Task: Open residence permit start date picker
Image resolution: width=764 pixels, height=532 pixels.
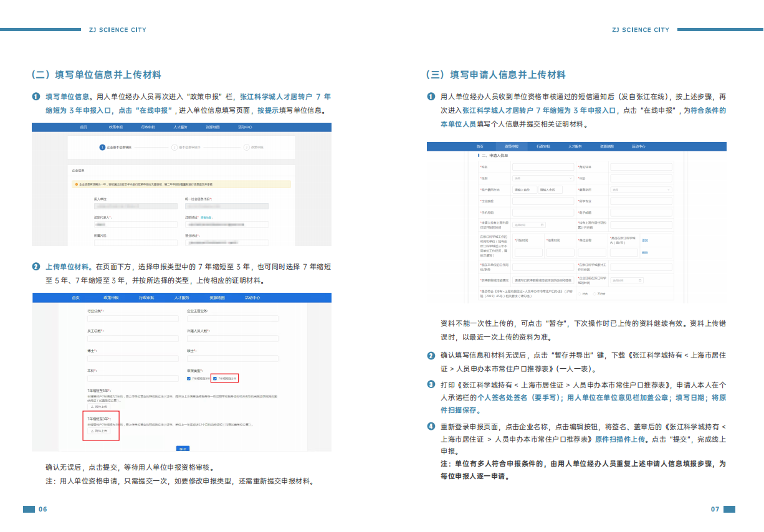Action: (x=529, y=225)
